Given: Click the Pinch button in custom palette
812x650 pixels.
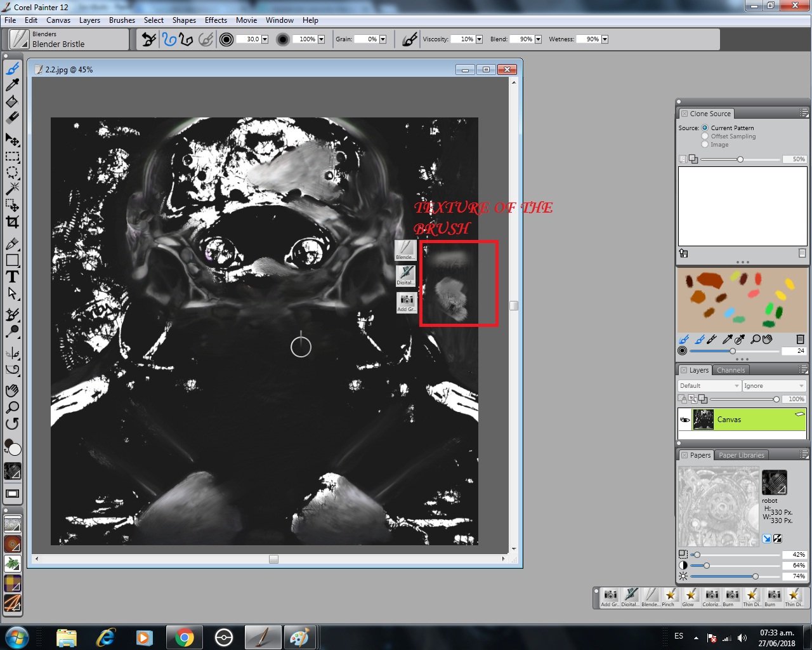Looking at the screenshot, I should coord(670,597).
